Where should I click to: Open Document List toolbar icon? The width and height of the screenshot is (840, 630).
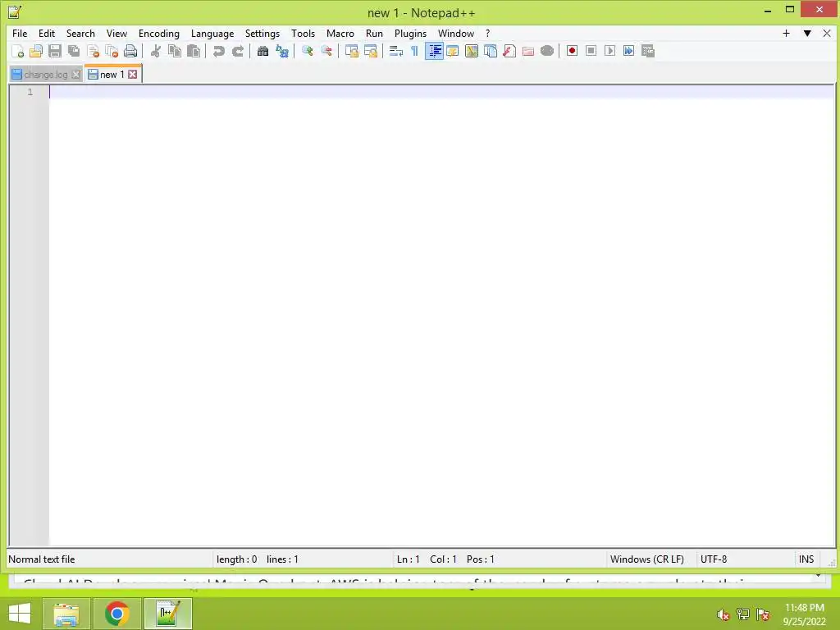tap(491, 51)
